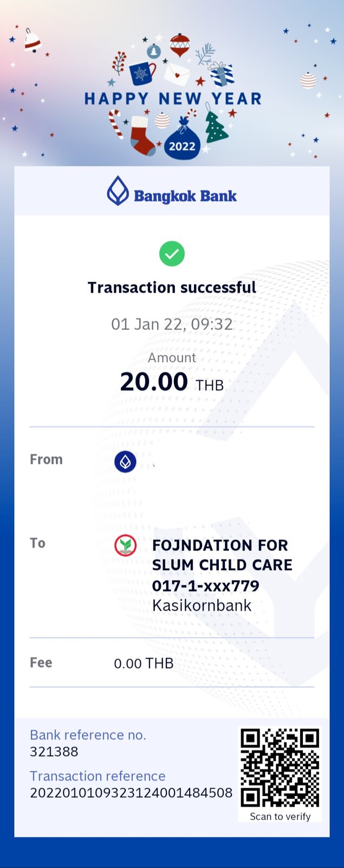Click the sender's Bangkok Bank round icon

(125, 462)
